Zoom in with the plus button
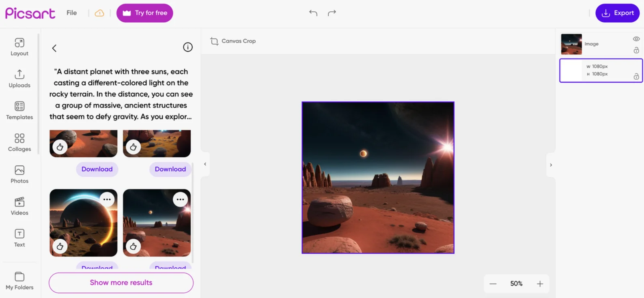The width and height of the screenshot is (644, 298). 540,284
